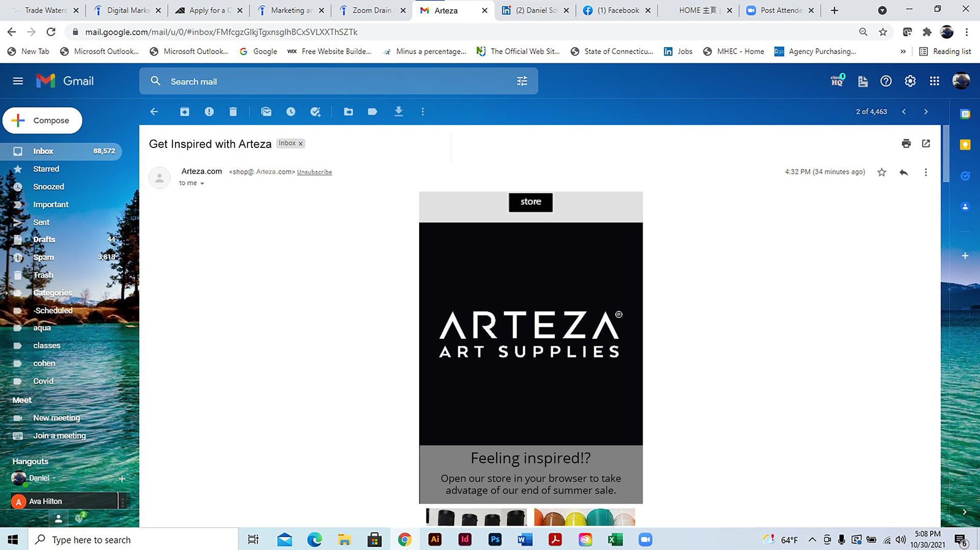This screenshot has width=980, height=550.
Task: Reply to Arteza.com message
Action: click(904, 172)
